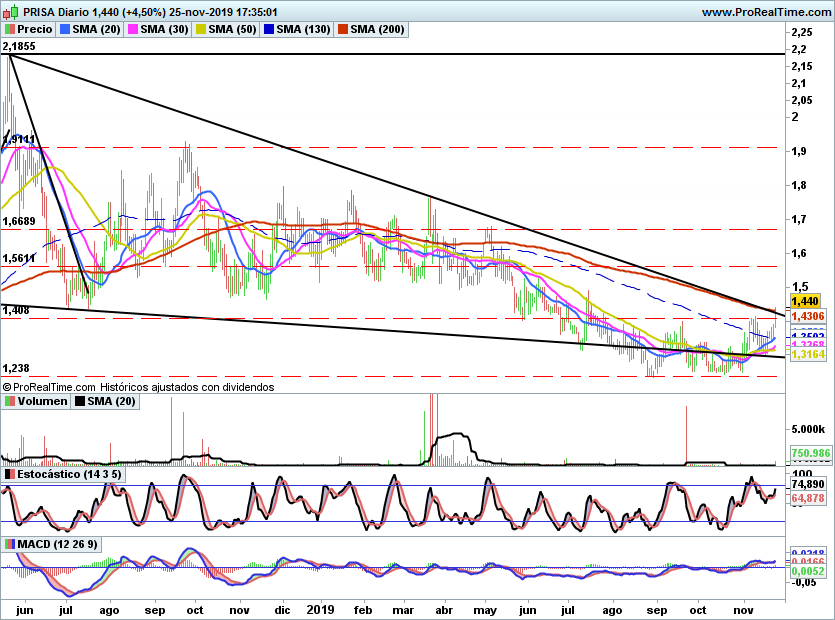The image size is (835, 620).
Task: Click the candlestick icon beside PRISA title
Action: click(x=10, y=11)
